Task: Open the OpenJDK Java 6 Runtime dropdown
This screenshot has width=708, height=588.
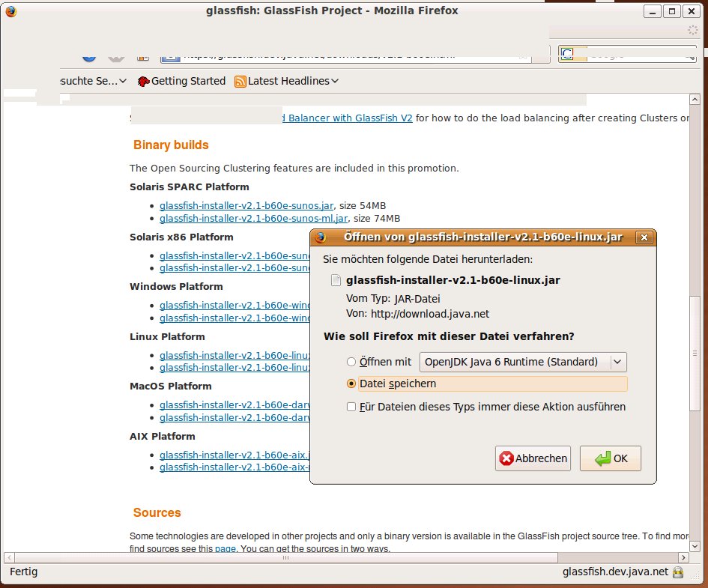Action: 523,362
